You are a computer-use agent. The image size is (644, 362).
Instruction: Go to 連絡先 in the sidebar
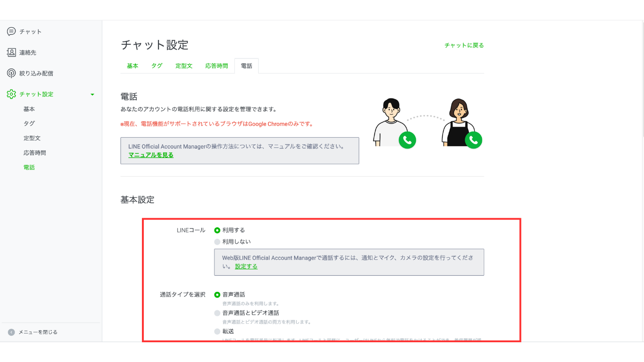[28, 52]
